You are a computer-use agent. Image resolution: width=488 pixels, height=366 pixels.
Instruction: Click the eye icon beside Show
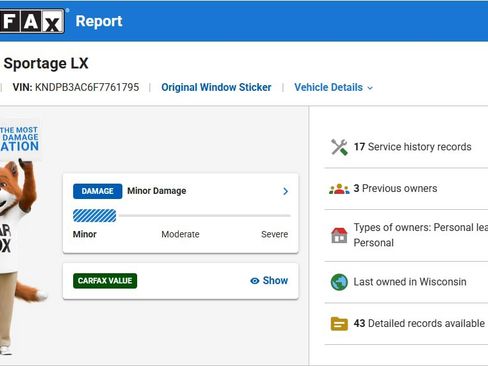tap(255, 281)
